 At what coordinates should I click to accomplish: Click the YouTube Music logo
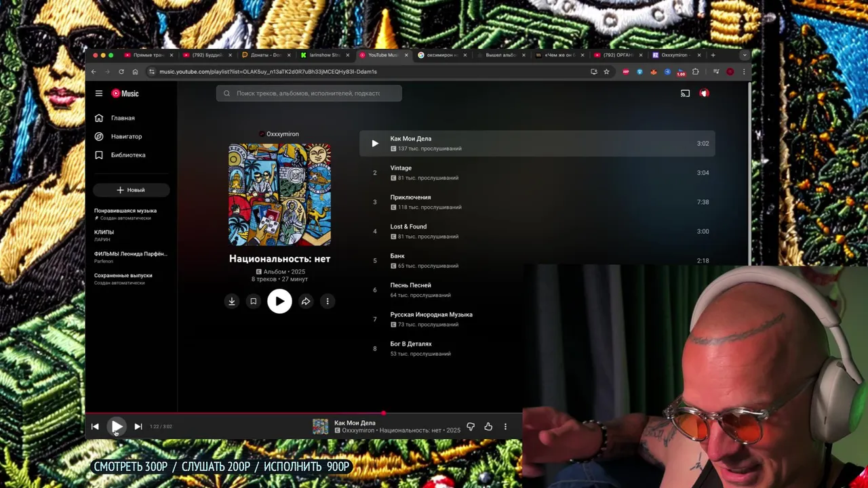click(x=125, y=94)
